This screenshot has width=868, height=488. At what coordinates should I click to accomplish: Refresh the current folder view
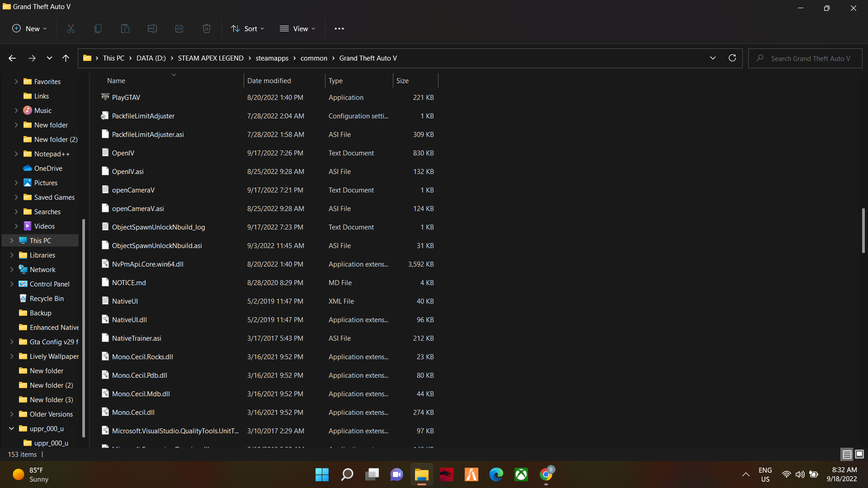pyautogui.click(x=732, y=58)
